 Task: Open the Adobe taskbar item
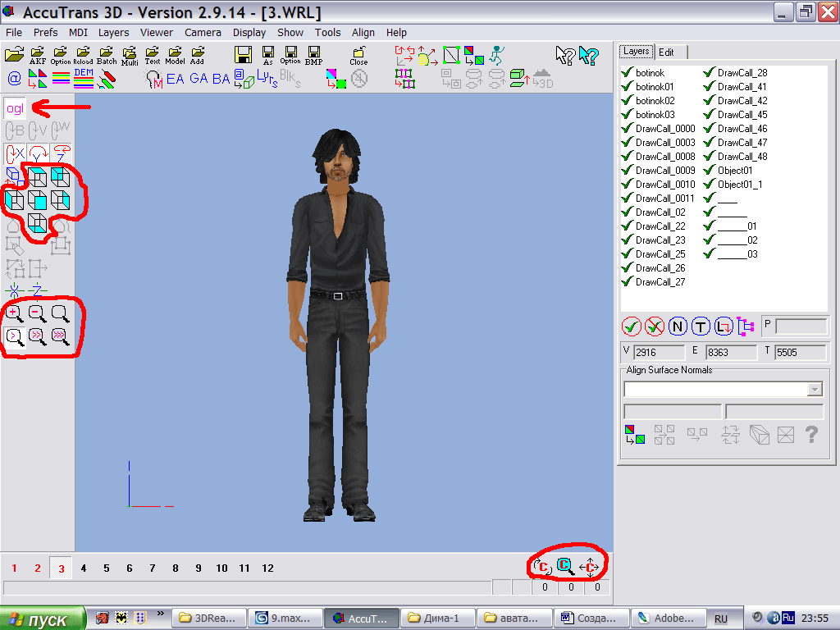pyautogui.click(x=669, y=619)
